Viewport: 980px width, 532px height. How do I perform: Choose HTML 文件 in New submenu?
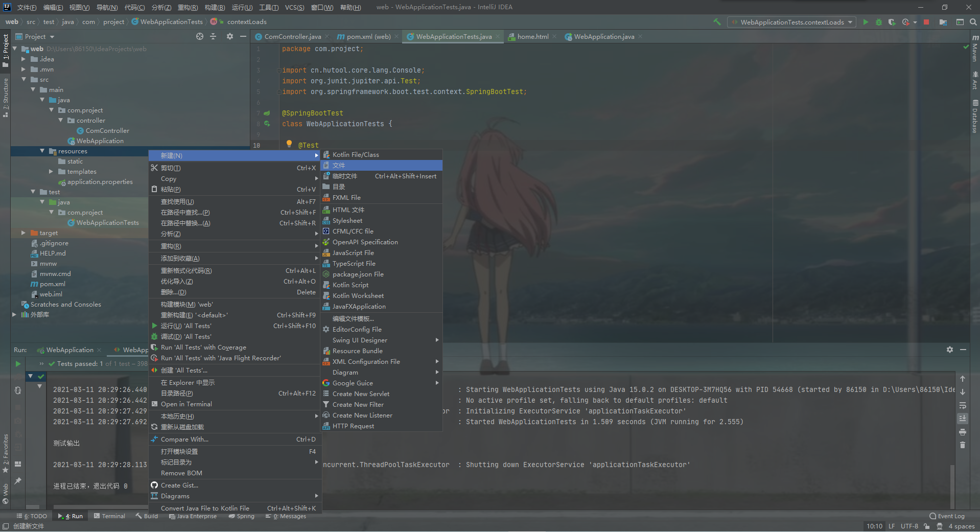[381, 210]
